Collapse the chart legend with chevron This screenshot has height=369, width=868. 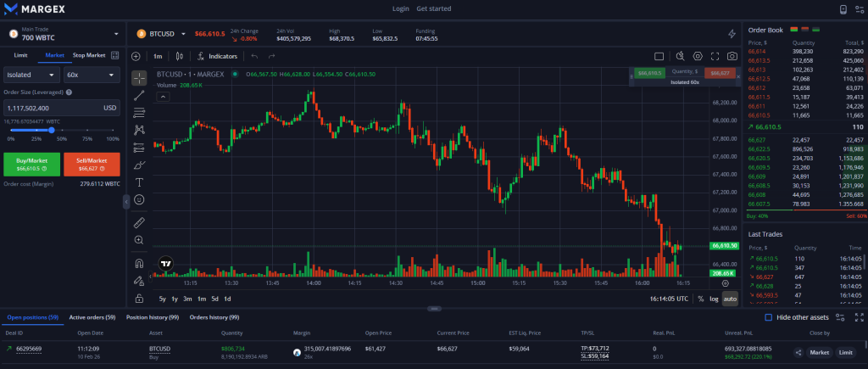pyautogui.click(x=163, y=97)
